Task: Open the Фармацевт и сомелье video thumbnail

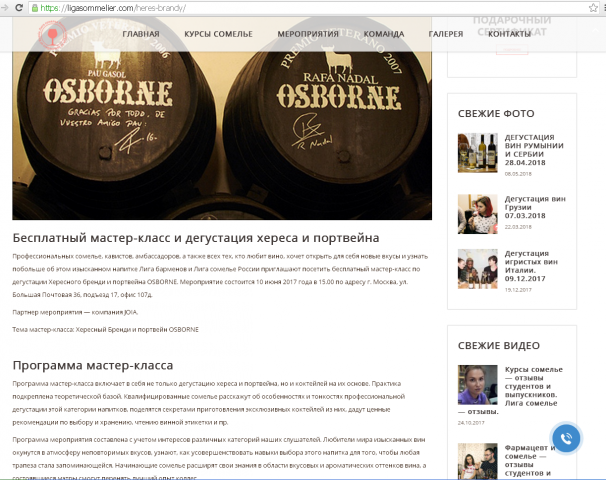Action: pos(478,461)
